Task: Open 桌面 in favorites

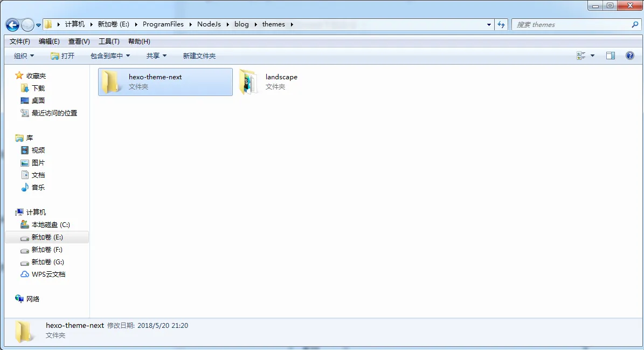Action: click(38, 101)
